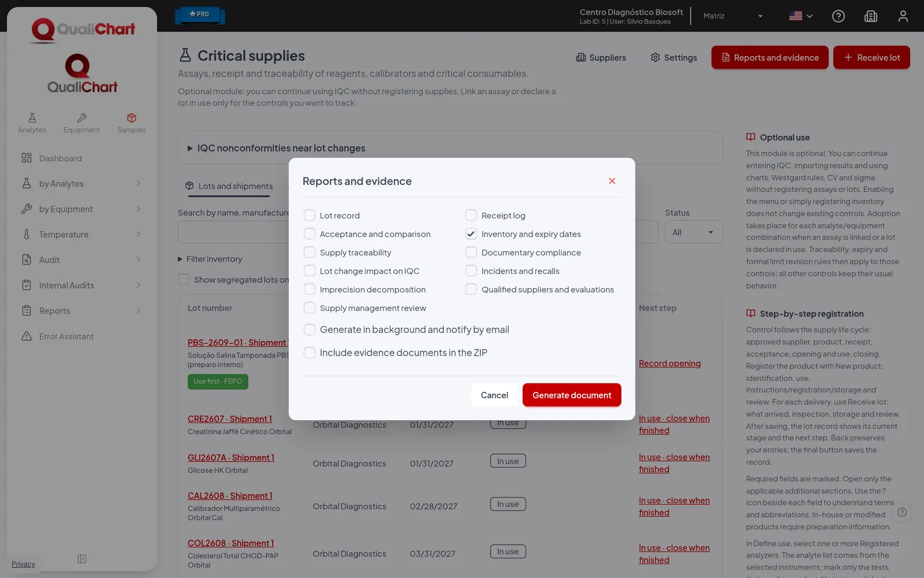Open the language flag dropdown
This screenshot has height=578, width=924.
(x=801, y=16)
